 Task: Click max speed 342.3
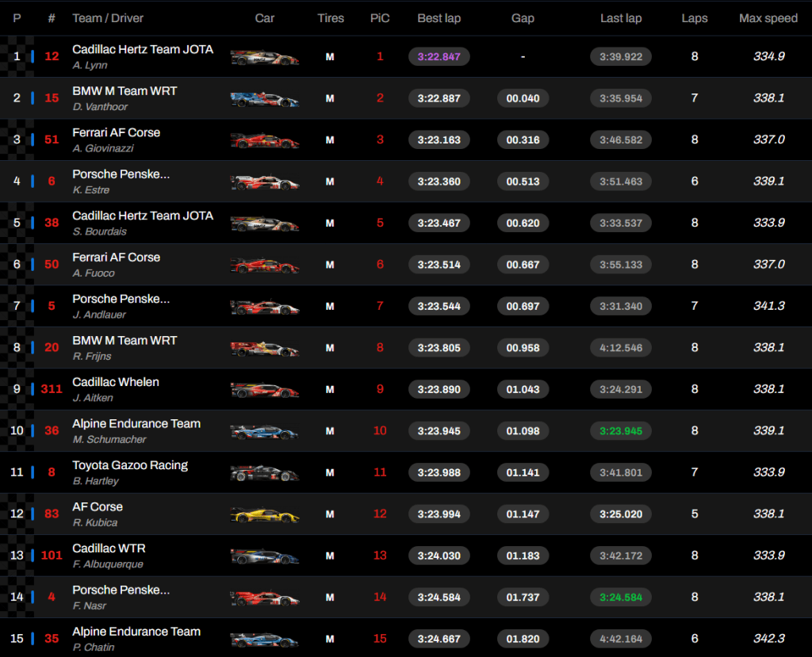(769, 639)
